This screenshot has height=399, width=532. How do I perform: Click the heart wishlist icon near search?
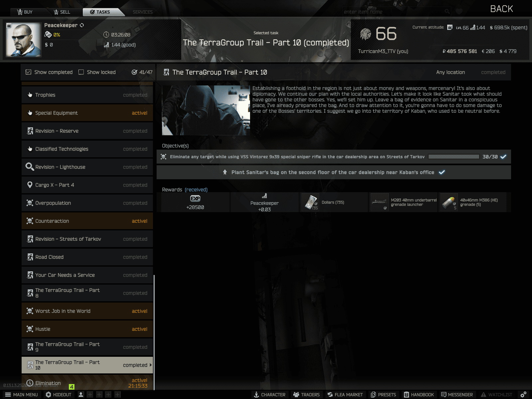459,12
